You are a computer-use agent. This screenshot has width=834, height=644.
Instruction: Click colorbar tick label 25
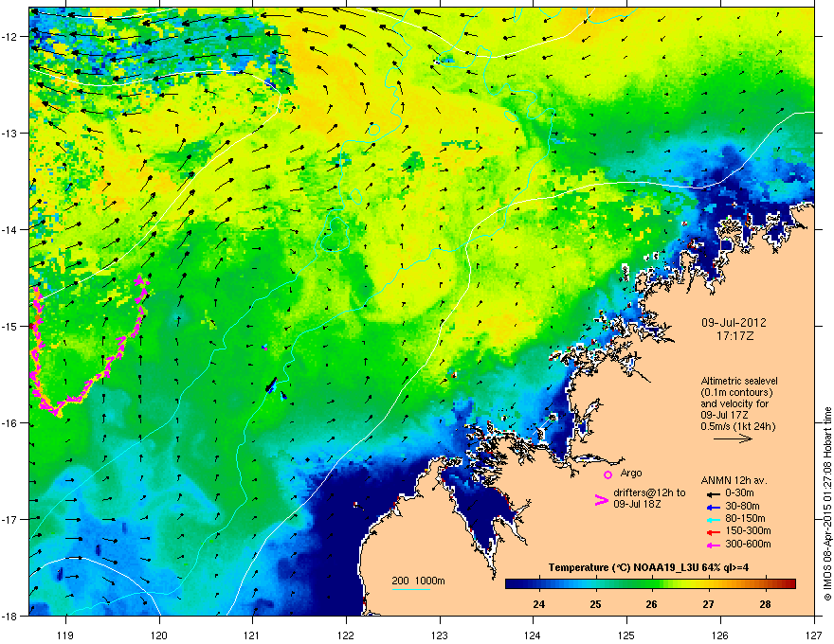tap(595, 604)
